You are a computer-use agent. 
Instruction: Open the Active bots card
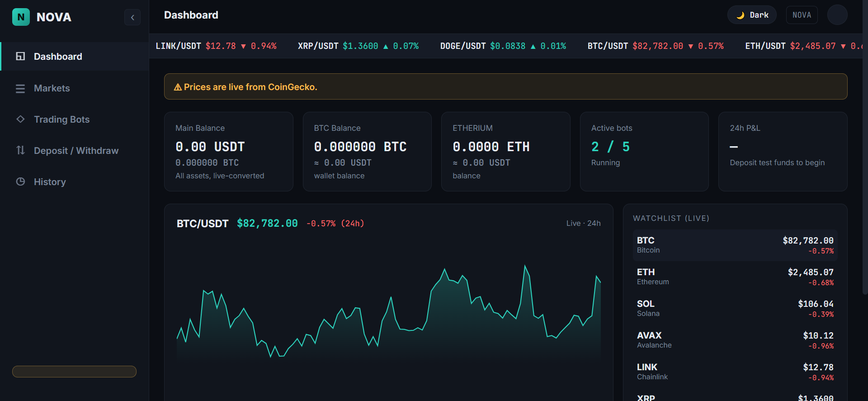coord(644,152)
